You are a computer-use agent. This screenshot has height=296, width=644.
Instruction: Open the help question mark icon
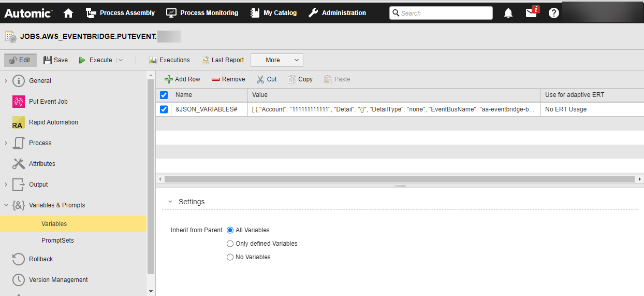tap(554, 13)
